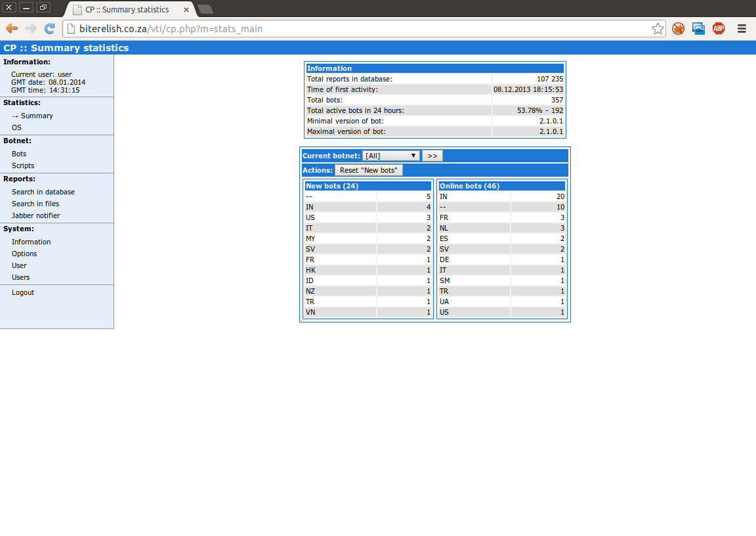Click the blue screenshot extension icon

(698, 29)
